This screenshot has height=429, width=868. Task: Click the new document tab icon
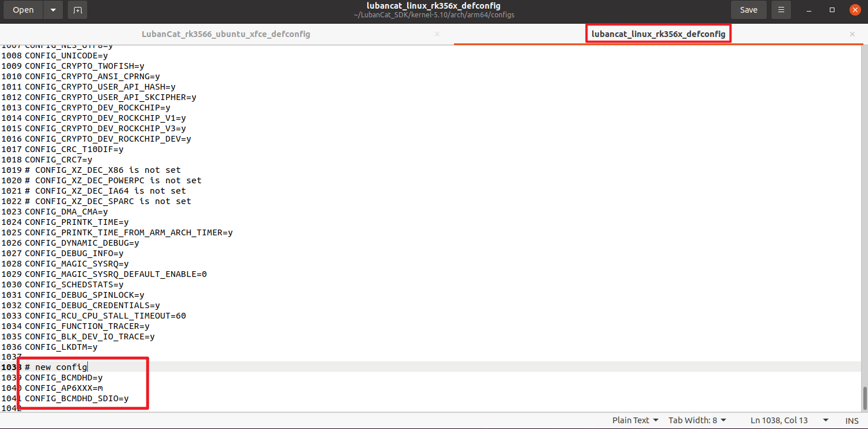[77, 10]
